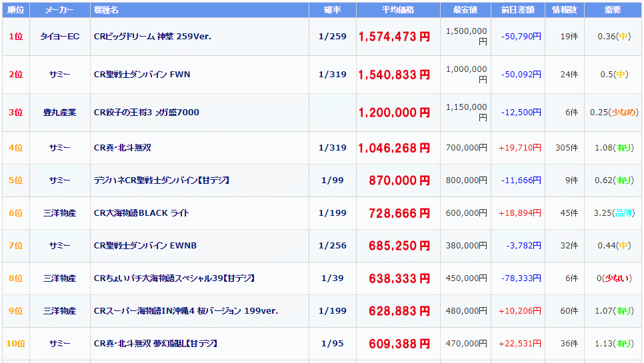The height and width of the screenshot is (363, 644).
Task: Select maker 豊丸産業 in rank 3
Action: (60, 113)
